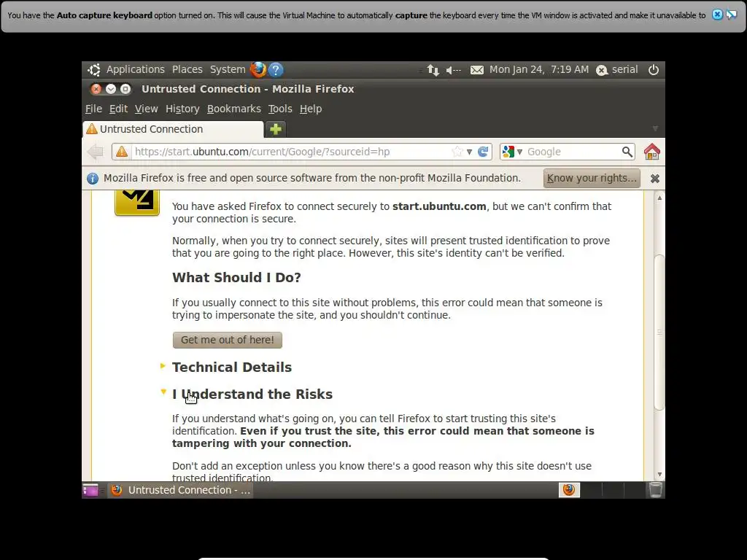
Task: Select the Untrusted Connection tab
Action: pyautogui.click(x=173, y=129)
